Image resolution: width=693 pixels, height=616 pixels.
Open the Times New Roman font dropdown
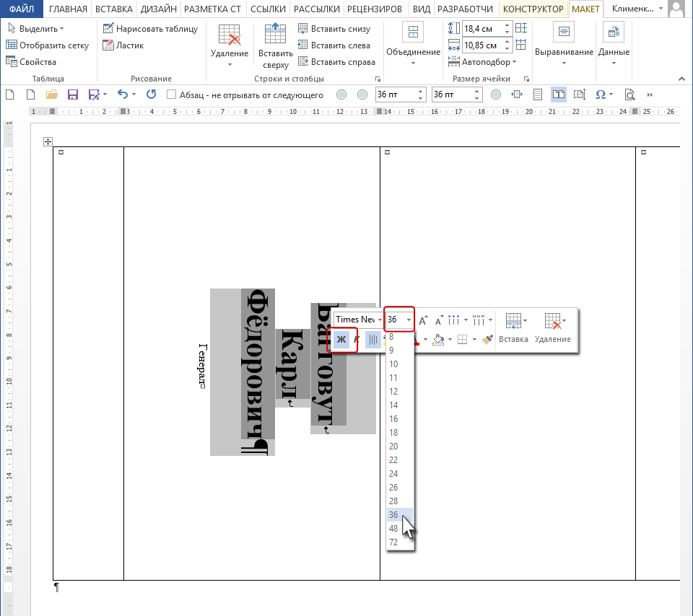(359, 320)
